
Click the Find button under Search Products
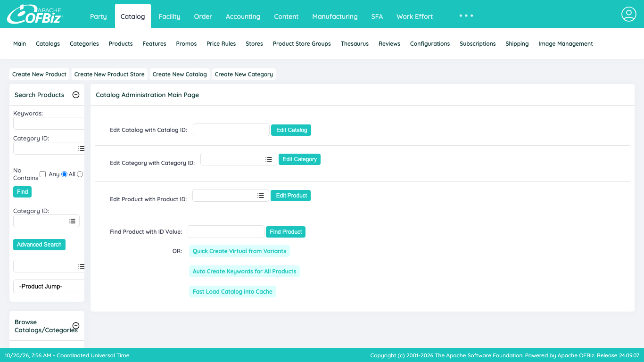pos(22,192)
